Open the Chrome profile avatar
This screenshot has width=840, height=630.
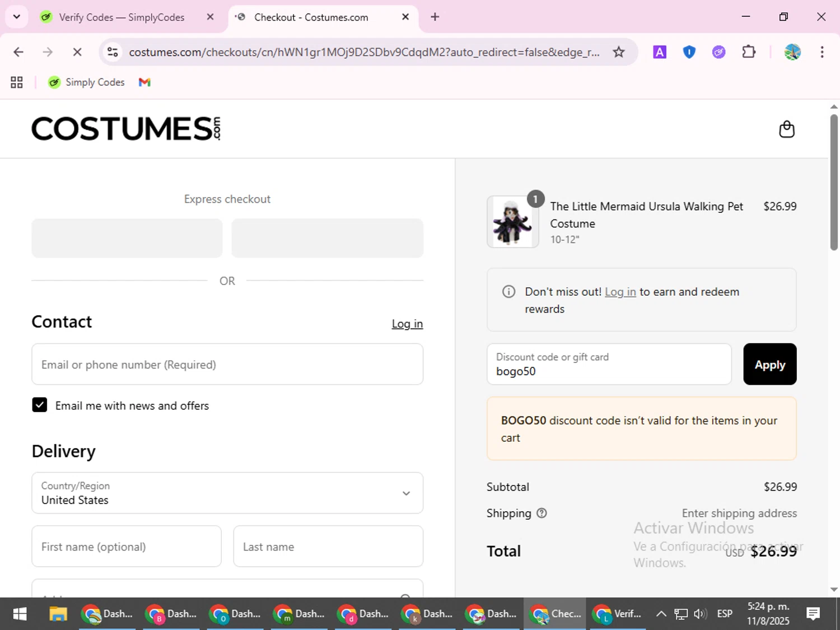792,52
